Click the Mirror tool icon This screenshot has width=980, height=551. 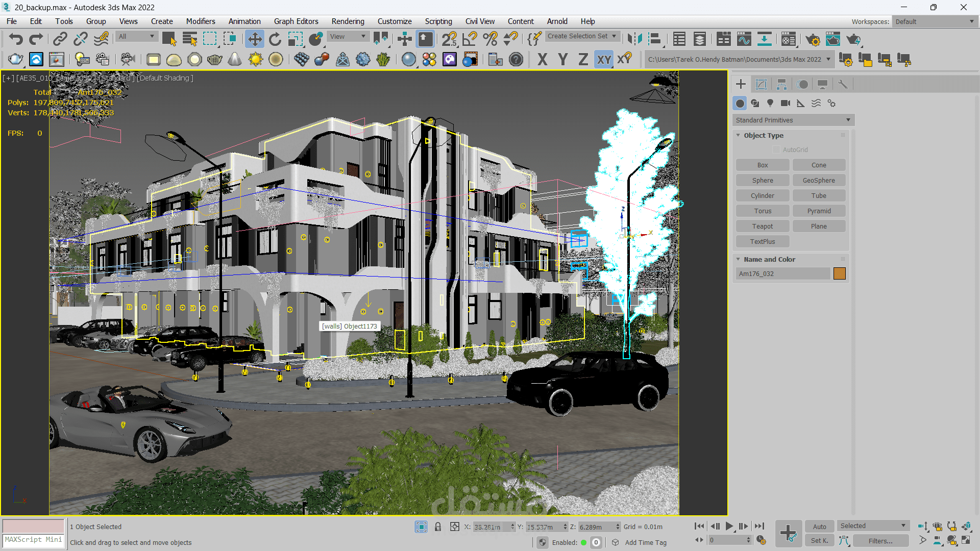634,39
